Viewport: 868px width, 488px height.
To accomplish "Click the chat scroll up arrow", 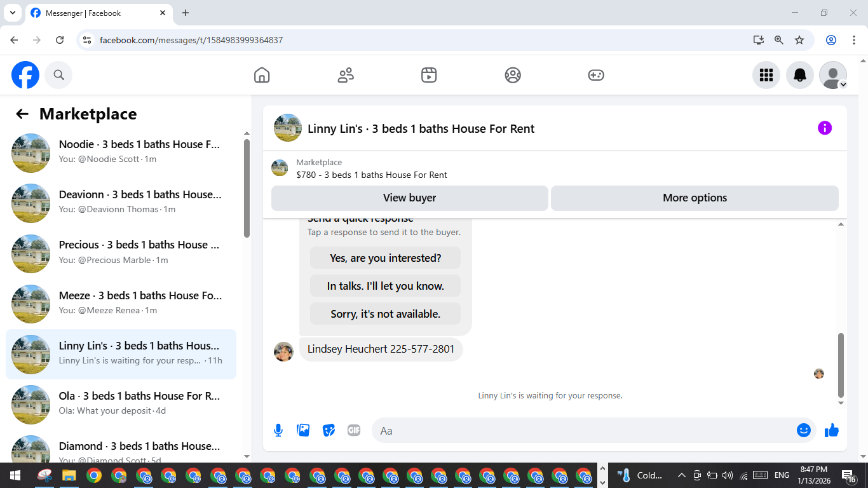I will (x=841, y=224).
